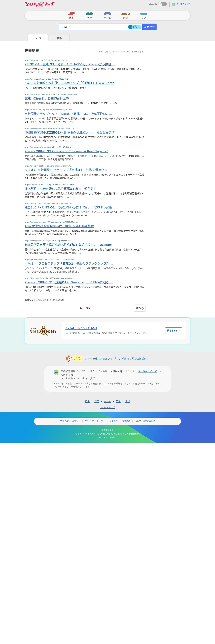Viewport: 215px width, 644px height.
Task: Toggle the よみがな switch on
Action: pos(162,4)
